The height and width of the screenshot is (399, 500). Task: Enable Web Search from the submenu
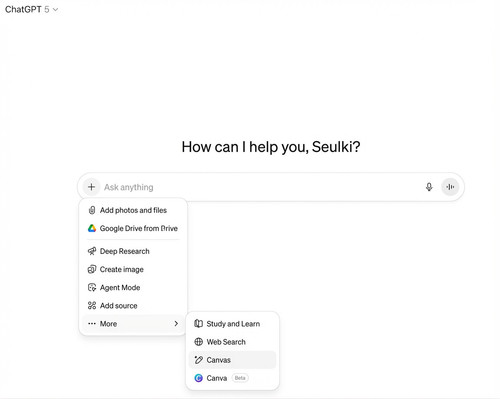click(x=232, y=342)
